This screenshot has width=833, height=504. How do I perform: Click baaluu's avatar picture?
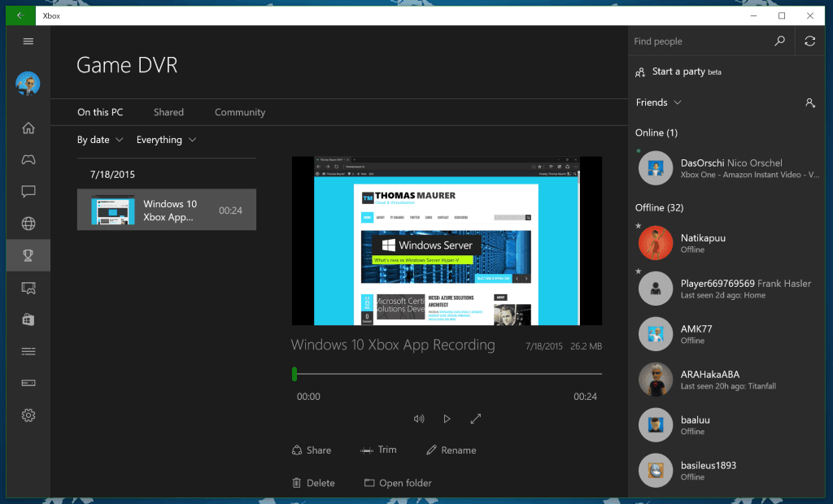[656, 425]
